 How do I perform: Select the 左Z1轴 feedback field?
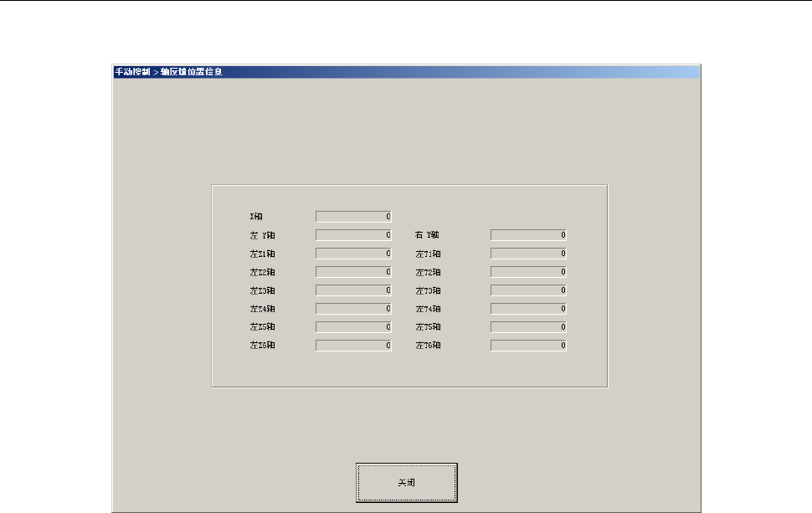354,254
